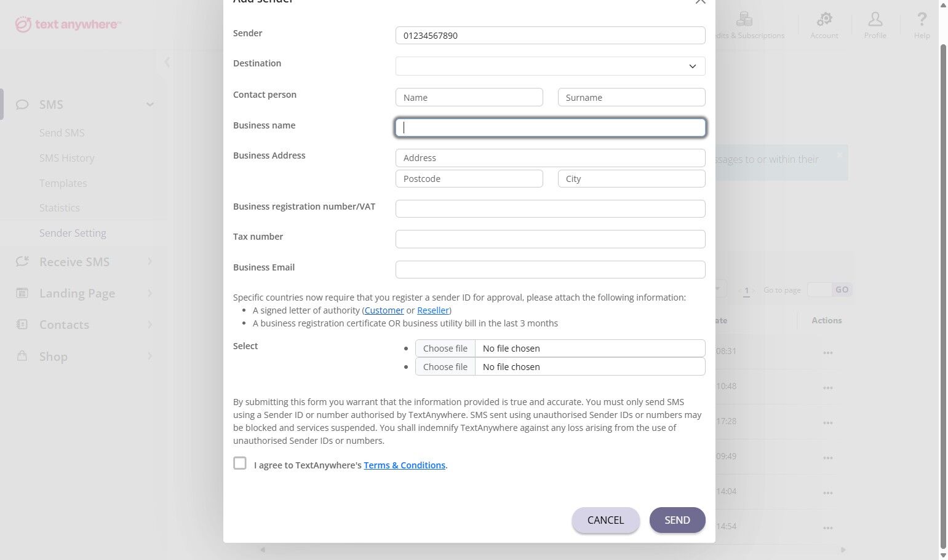Click the Help question mark icon
Viewport: 948px width, 560px height.
[921, 20]
